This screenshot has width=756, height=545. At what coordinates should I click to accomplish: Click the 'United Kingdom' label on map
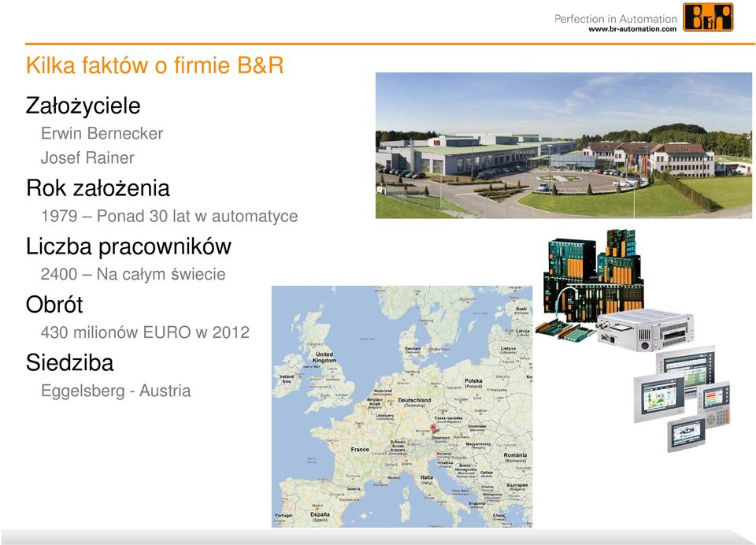pos(324,358)
